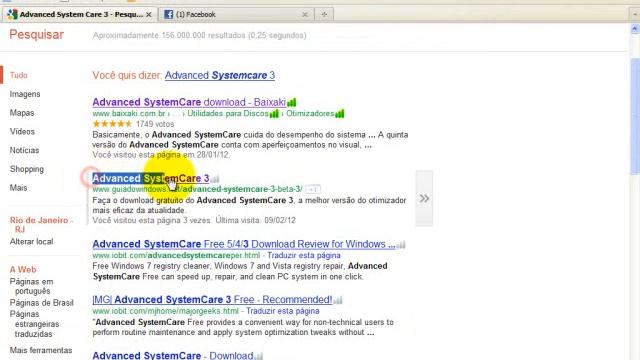Image resolution: width=640 pixels, height=360 pixels.
Task: Click WOT rating icon beside Baixaki title
Action: (291, 102)
